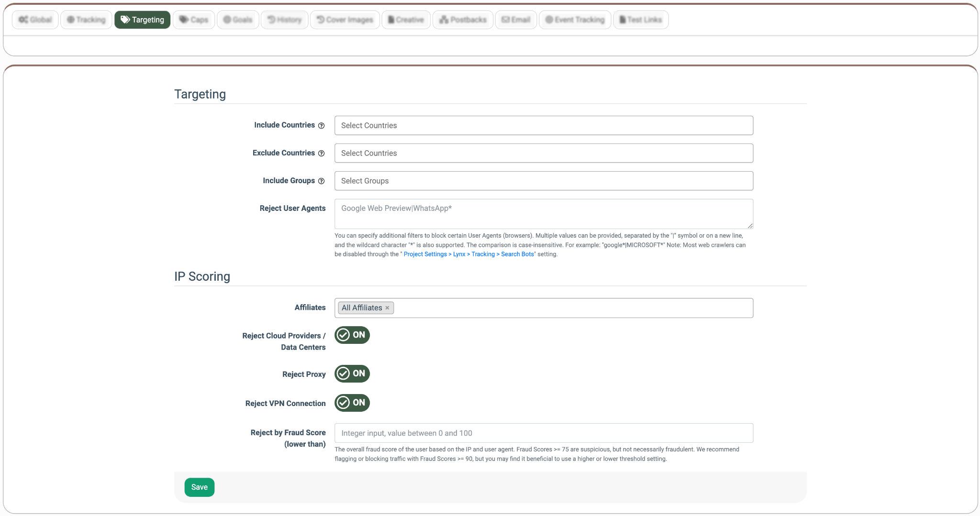This screenshot has height=516, width=980.
Task: Open the Include Countries dropdown
Action: (x=544, y=125)
